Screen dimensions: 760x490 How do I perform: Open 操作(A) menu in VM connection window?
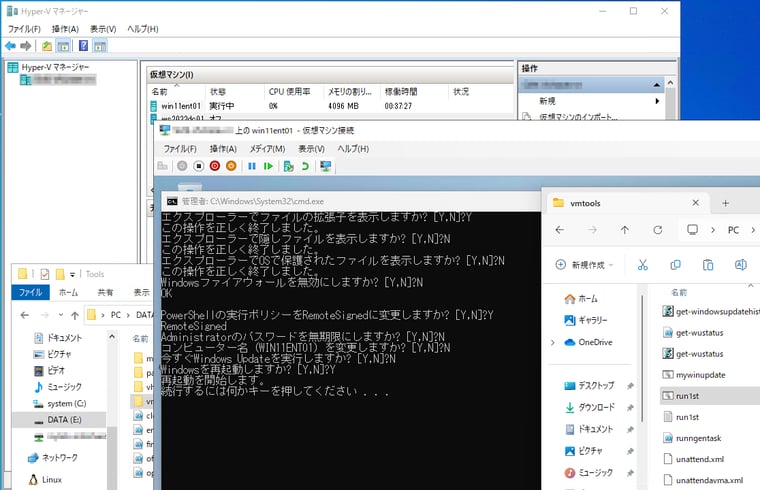pyautogui.click(x=223, y=149)
